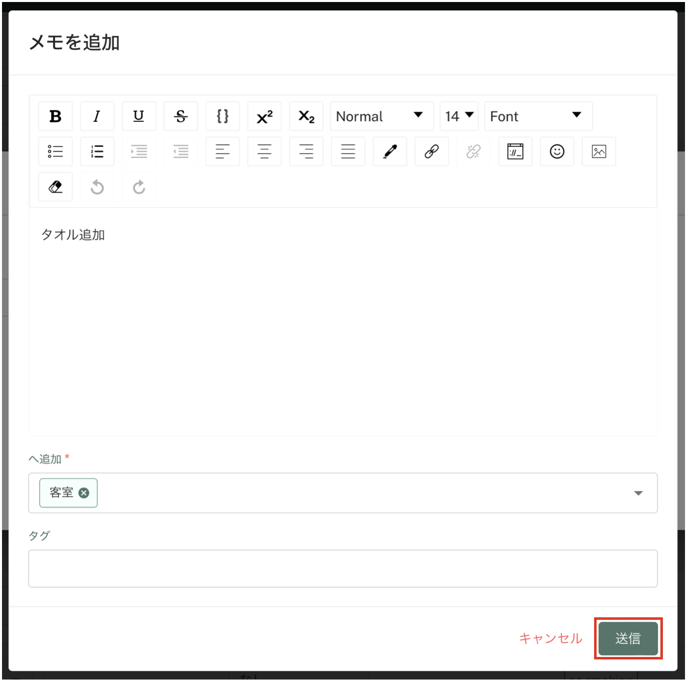
Task: Click the monospace code braces icon
Action: tap(223, 116)
